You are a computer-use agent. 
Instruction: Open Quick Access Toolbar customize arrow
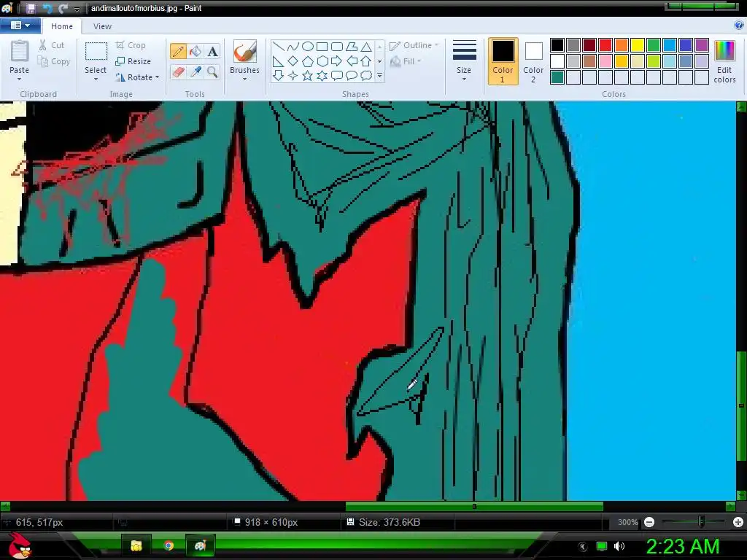pyautogui.click(x=77, y=9)
